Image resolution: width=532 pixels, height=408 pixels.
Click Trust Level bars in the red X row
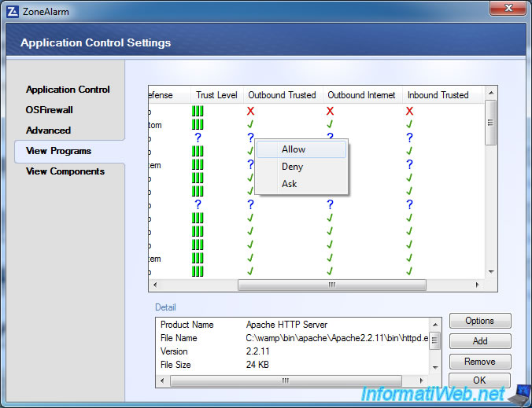point(198,111)
